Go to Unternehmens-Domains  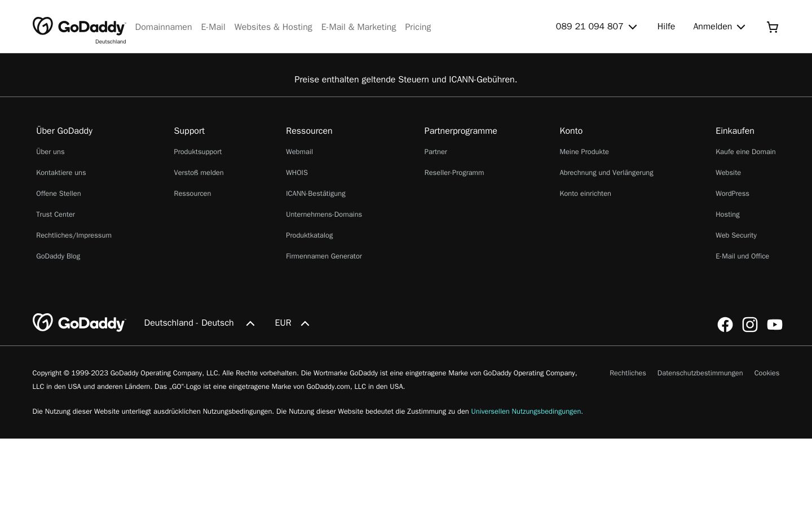(x=324, y=214)
